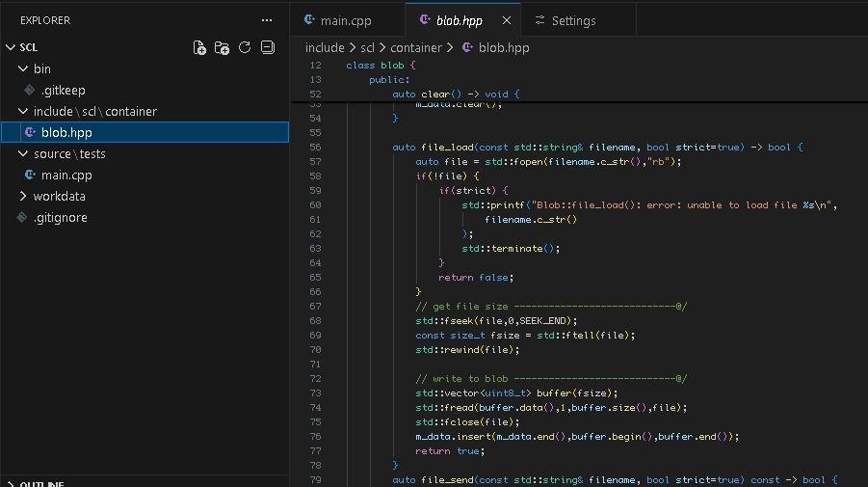Image resolution: width=868 pixels, height=487 pixels.
Task: Click the 'include' breadcrumb segment
Action: pyautogui.click(x=325, y=47)
